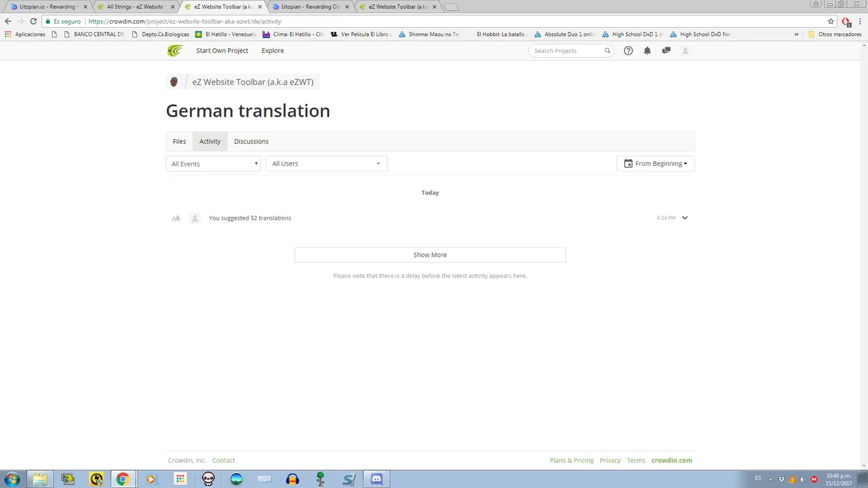
Task: Open the messages chat icon
Action: (666, 51)
